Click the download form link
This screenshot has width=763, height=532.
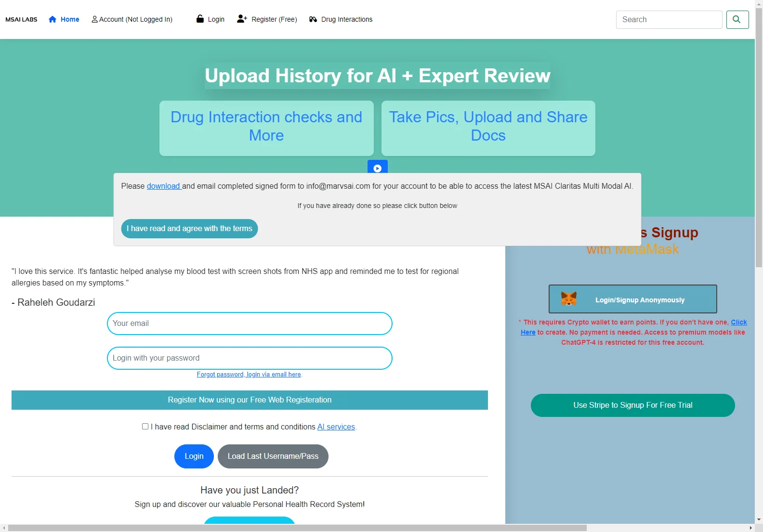pos(164,186)
